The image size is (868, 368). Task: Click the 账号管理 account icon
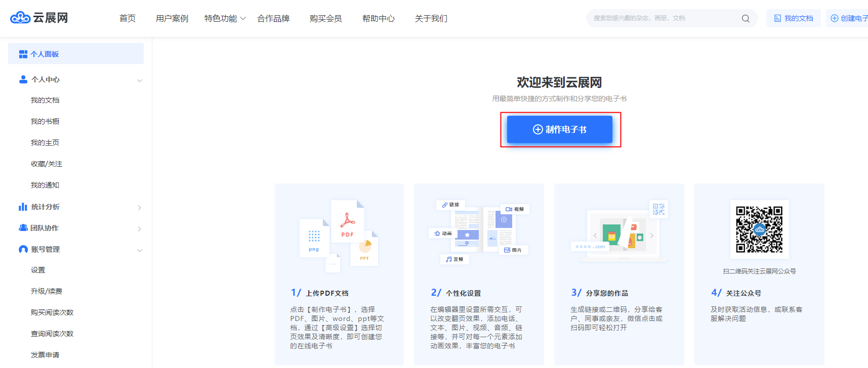coord(23,249)
